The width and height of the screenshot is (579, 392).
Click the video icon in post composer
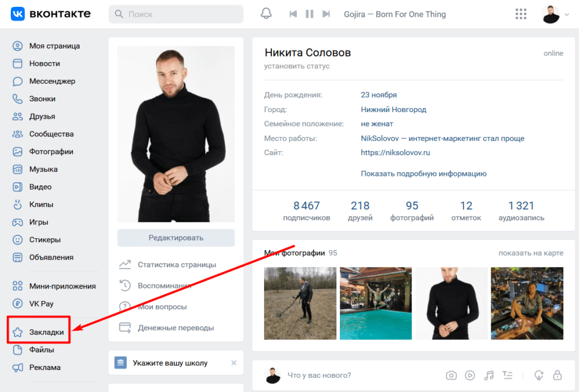click(x=470, y=375)
